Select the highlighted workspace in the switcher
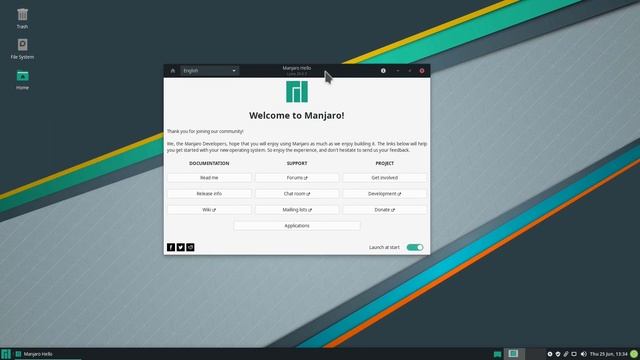This screenshot has width=640, height=360. 513,353
